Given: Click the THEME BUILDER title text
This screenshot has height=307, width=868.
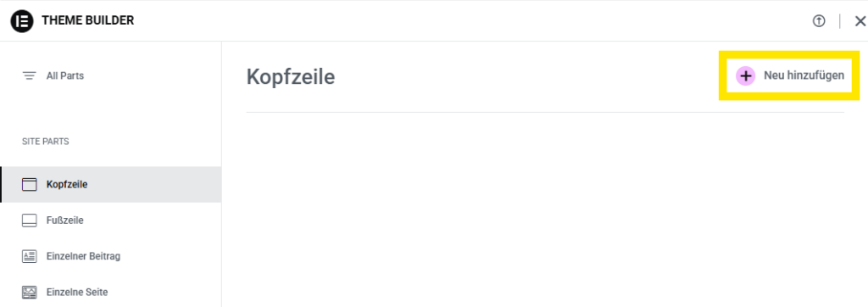Looking at the screenshot, I should [88, 21].
